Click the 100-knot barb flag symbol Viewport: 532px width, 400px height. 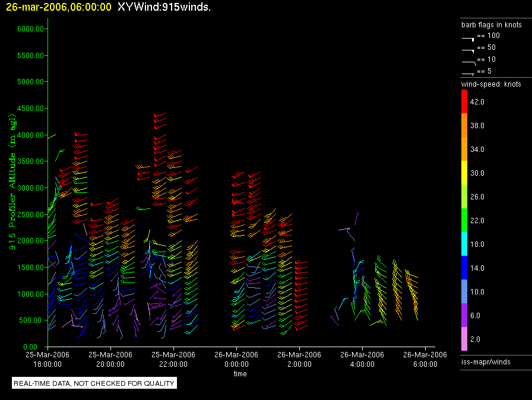pos(468,37)
